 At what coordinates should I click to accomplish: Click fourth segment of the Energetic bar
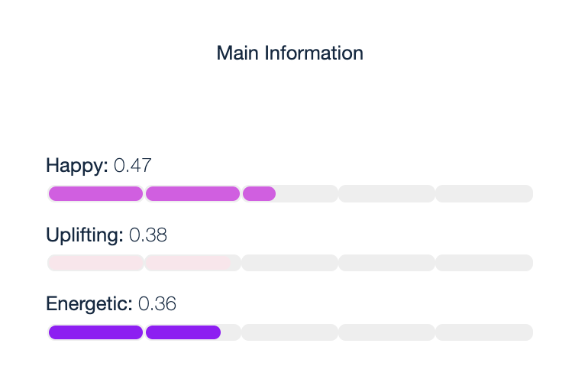coord(386,332)
